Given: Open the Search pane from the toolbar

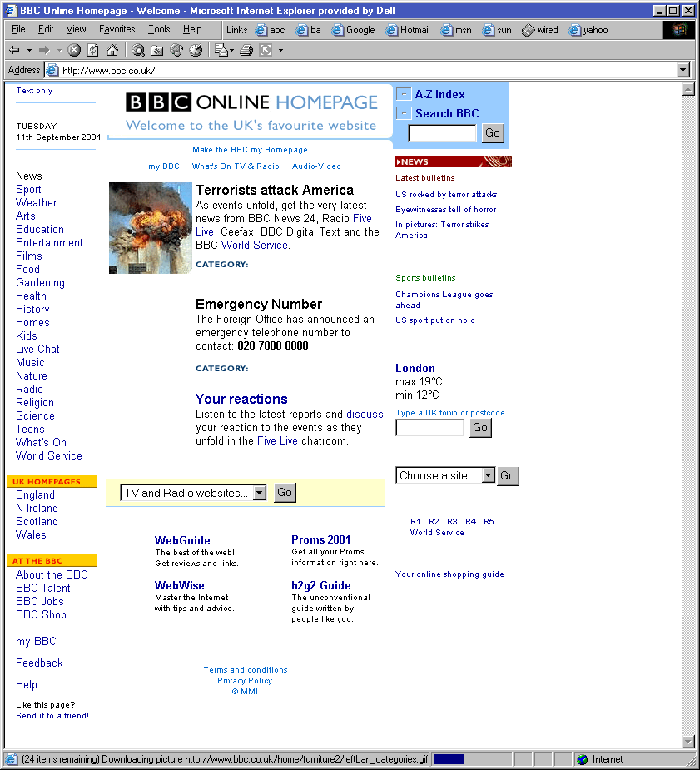Looking at the screenshot, I should (x=138, y=50).
